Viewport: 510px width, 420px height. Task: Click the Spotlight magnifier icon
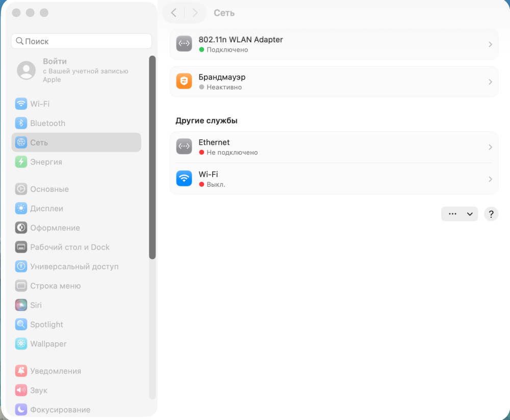(21, 324)
